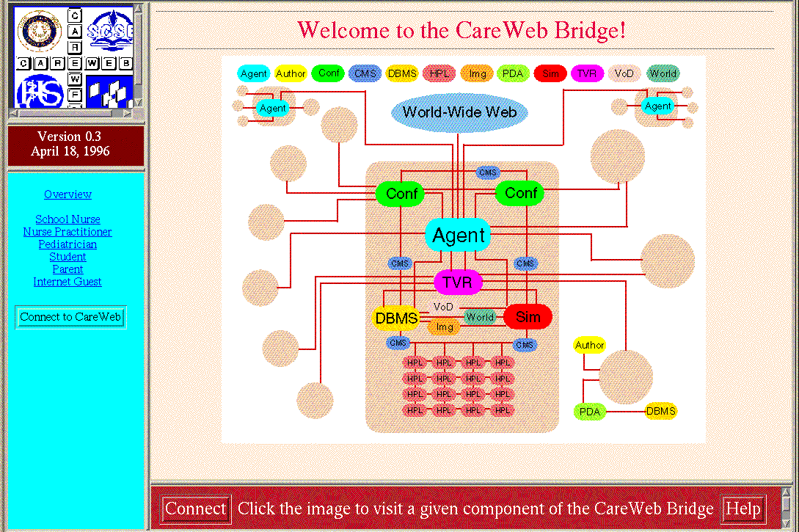
Task: Click the green PDA legend pill in top row
Action: click(x=513, y=73)
